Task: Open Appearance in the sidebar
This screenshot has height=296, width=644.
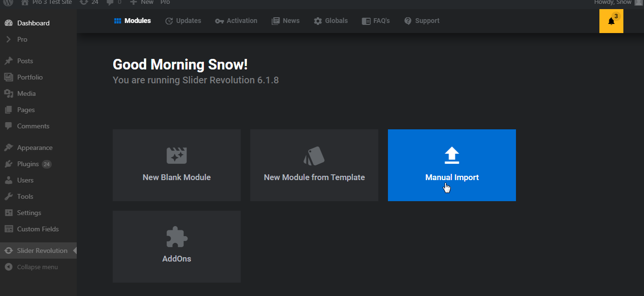Action: click(x=38, y=148)
